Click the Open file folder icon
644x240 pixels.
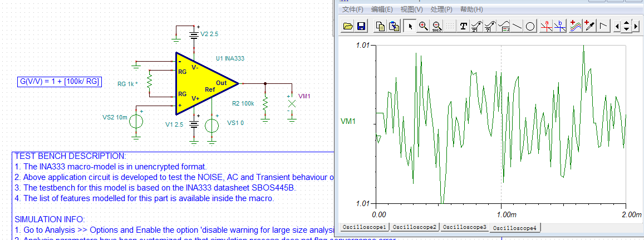point(348,27)
